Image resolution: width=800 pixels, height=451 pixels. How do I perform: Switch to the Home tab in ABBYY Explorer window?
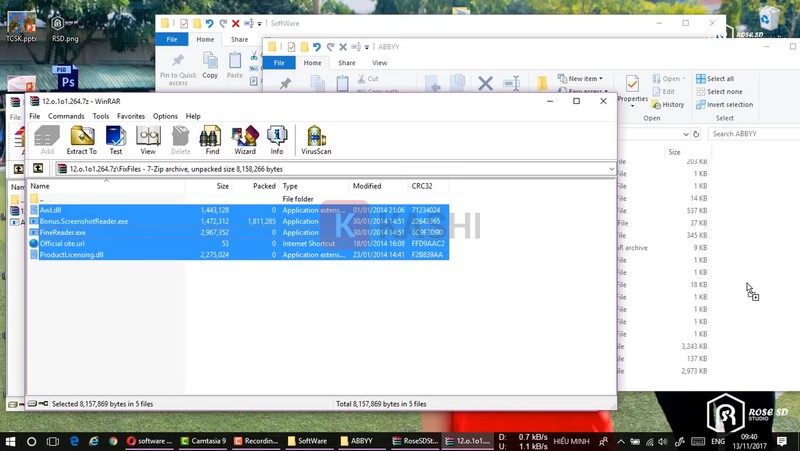click(x=312, y=63)
